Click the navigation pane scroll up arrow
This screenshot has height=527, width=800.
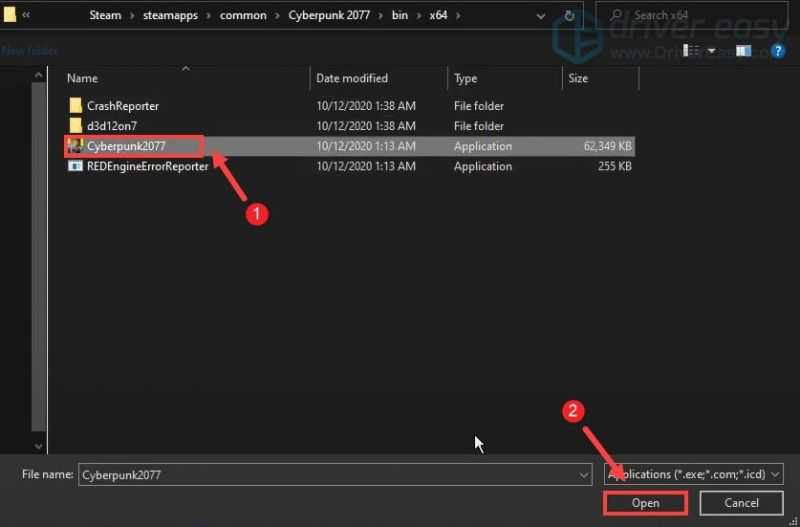[x=39, y=76]
